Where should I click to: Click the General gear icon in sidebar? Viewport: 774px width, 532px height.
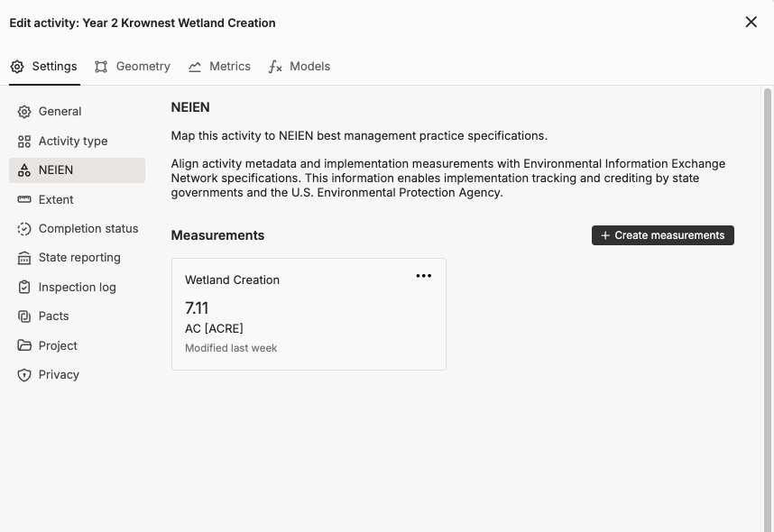click(x=24, y=112)
